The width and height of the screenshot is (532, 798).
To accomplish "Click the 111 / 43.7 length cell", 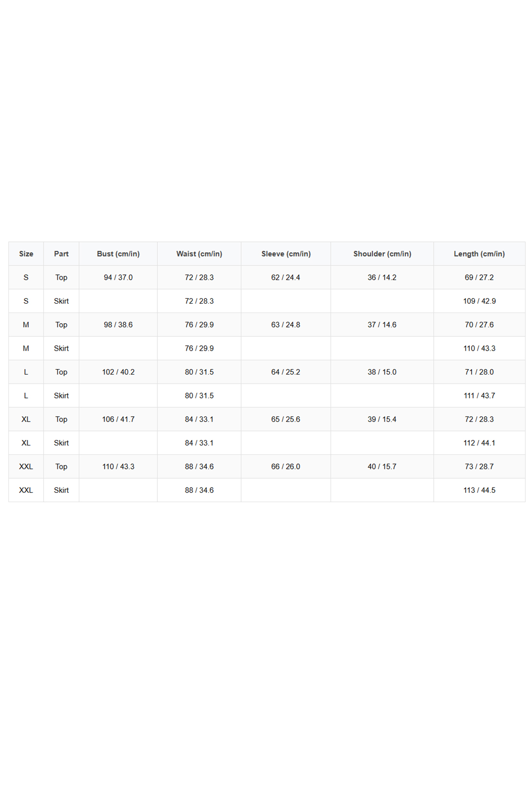I will pos(479,396).
